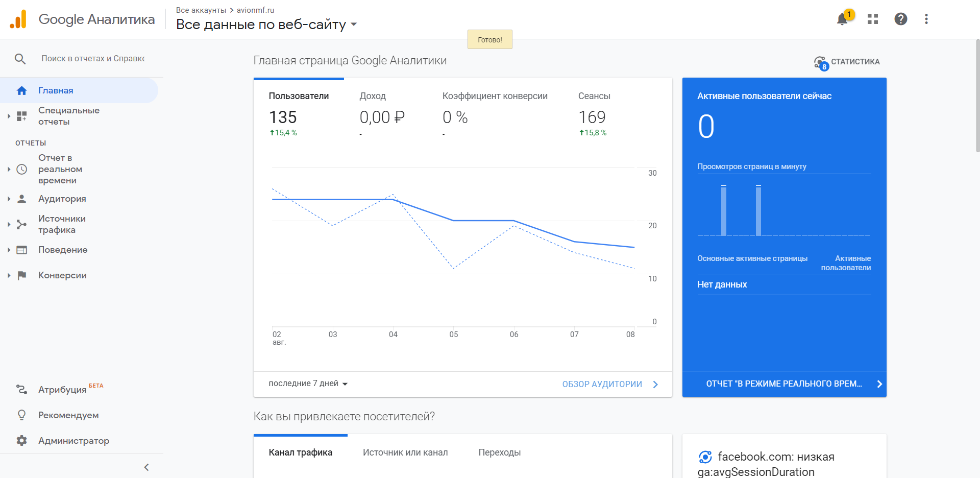Click the 169 sessions value

pyautogui.click(x=592, y=117)
